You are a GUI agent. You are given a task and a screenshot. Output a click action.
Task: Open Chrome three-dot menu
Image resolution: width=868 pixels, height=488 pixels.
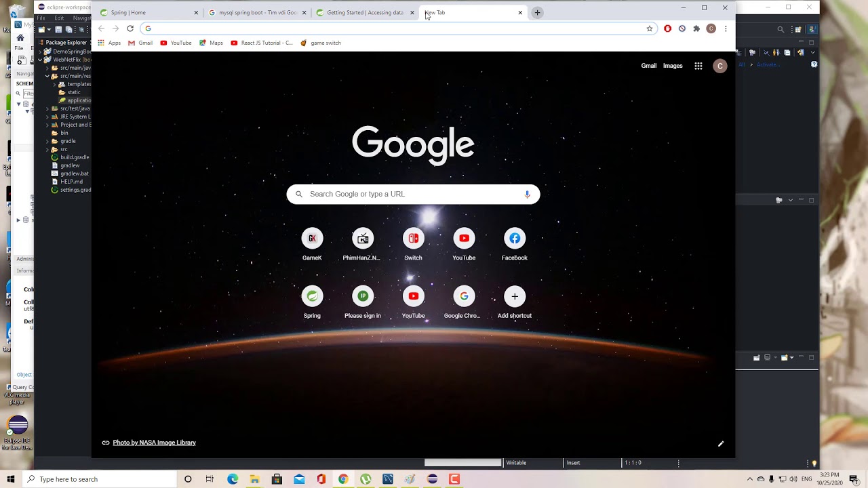point(726,28)
